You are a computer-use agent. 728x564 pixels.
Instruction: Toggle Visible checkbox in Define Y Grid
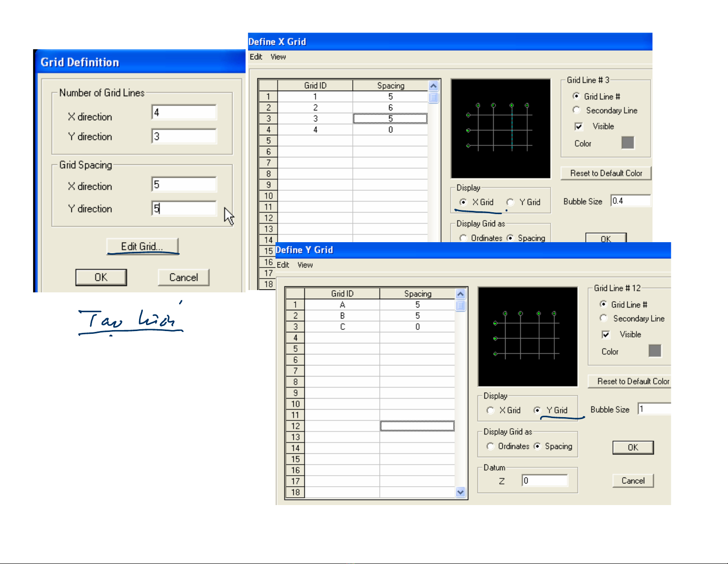pos(606,335)
